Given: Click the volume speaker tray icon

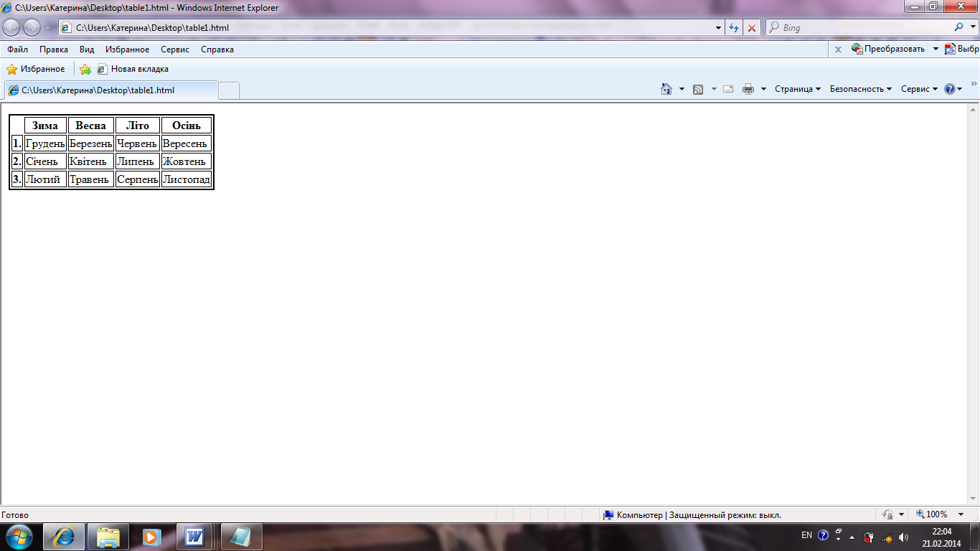Looking at the screenshot, I should click(903, 537).
